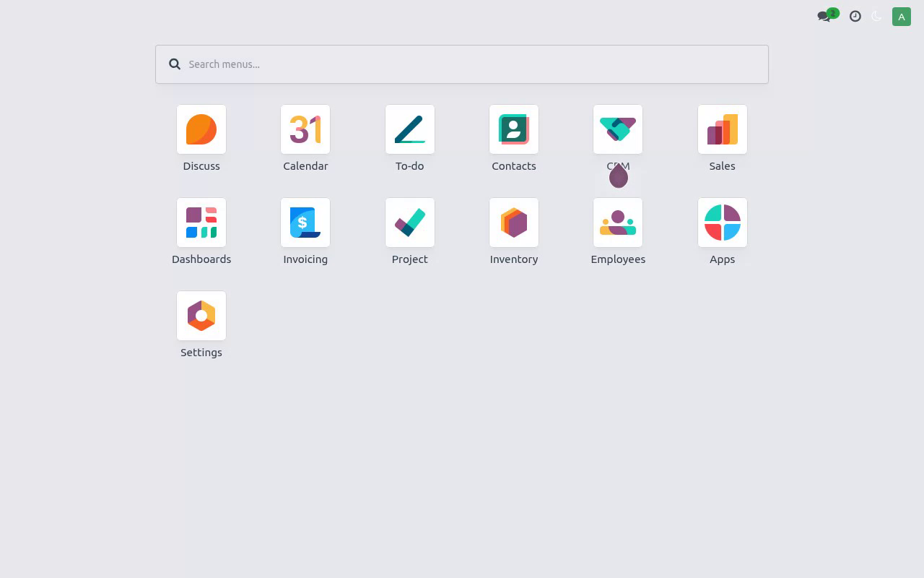Image resolution: width=924 pixels, height=578 pixels.
Task: Open the conversations chat icon with badge
Action: click(x=827, y=15)
